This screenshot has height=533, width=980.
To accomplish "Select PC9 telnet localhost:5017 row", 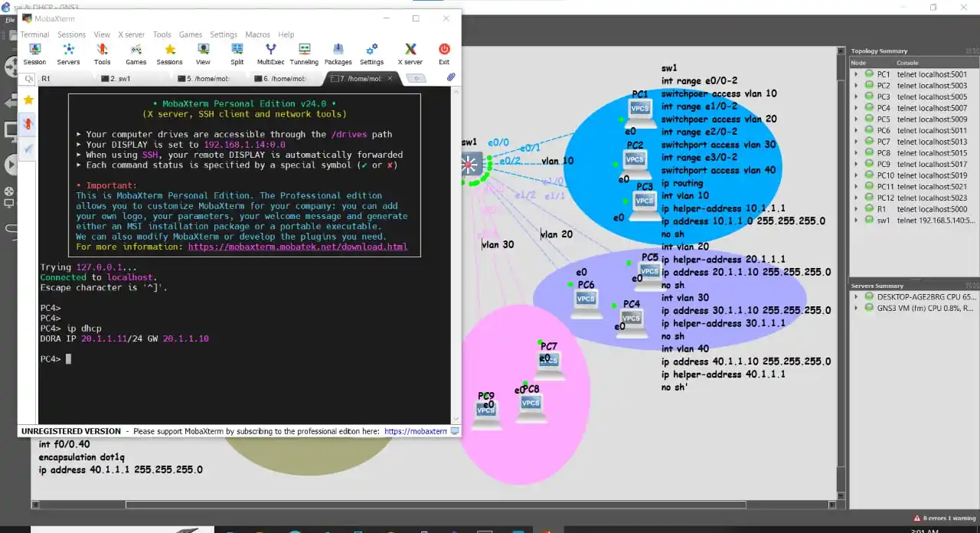I will pyautogui.click(x=915, y=164).
